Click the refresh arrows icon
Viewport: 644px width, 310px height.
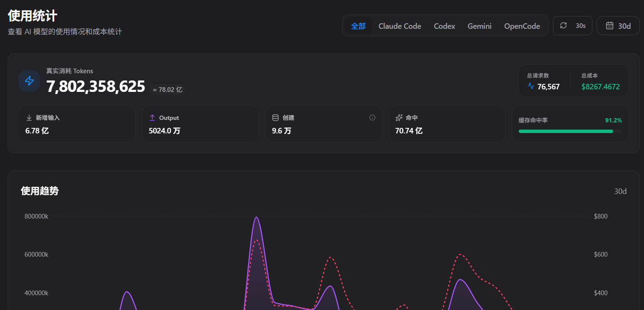[x=563, y=25]
